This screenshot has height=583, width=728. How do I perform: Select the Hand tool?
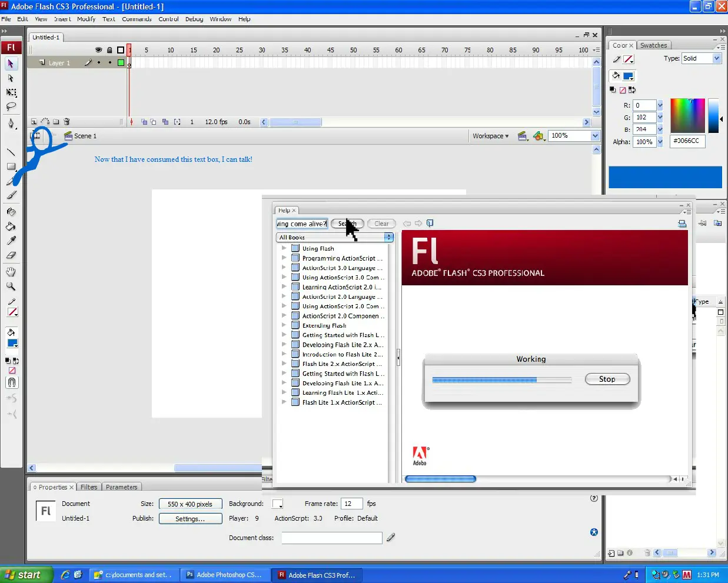(x=11, y=272)
